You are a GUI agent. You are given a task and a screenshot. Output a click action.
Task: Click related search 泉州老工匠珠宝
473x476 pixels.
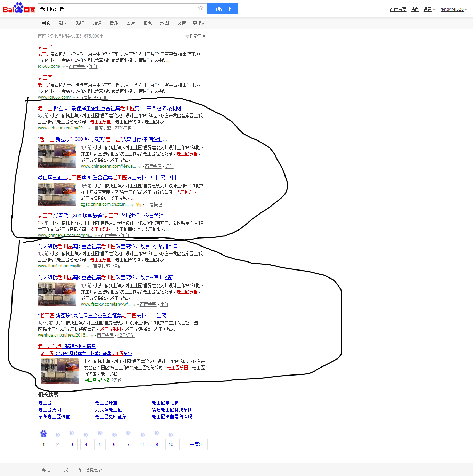pyautogui.click(x=54, y=417)
